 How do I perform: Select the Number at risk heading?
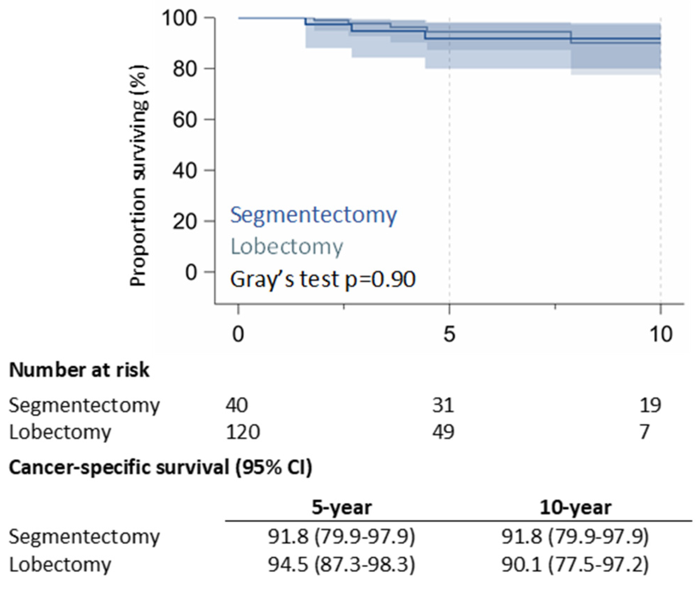pyautogui.click(x=79, y=370)
